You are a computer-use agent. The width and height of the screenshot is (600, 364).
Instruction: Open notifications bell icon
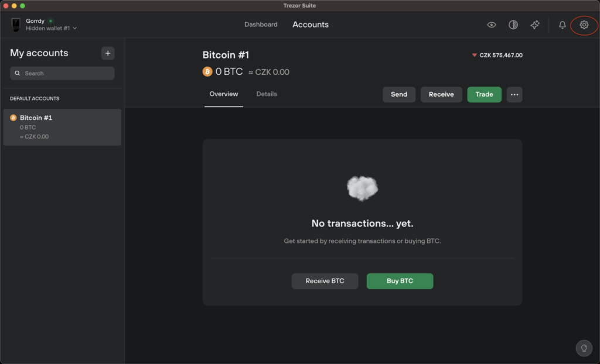tap(562, 25)
